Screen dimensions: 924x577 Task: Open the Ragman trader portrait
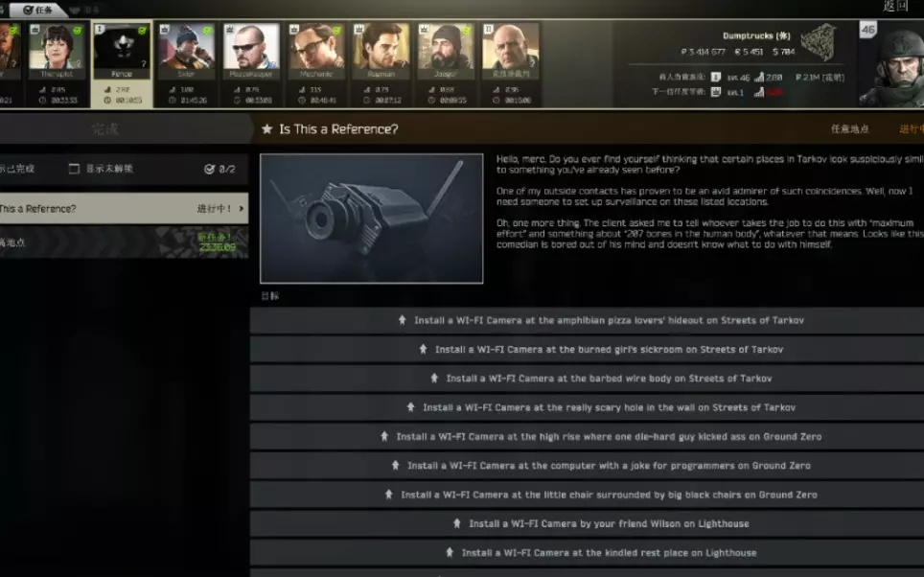pos(381,52)
